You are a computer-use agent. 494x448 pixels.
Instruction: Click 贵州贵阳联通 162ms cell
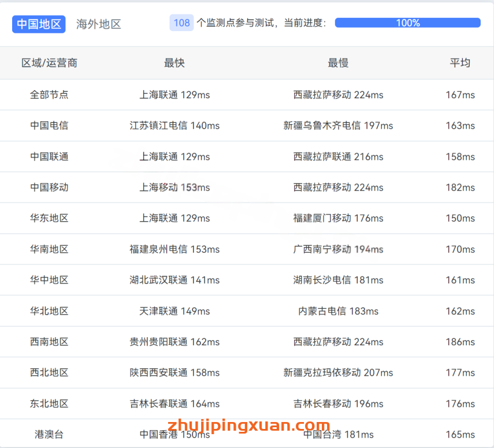pyautogui.click(x=174, y=342)
